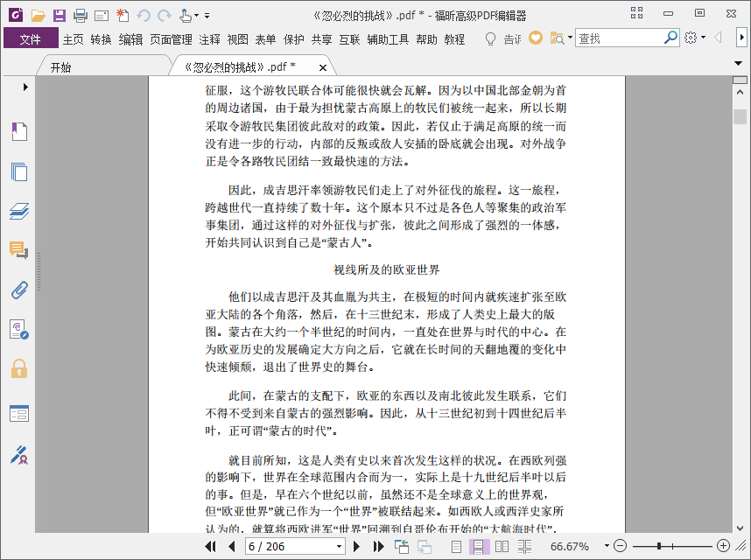Click into the 查找 search field
The image size is (751, 560).
(x=620, y=38)
